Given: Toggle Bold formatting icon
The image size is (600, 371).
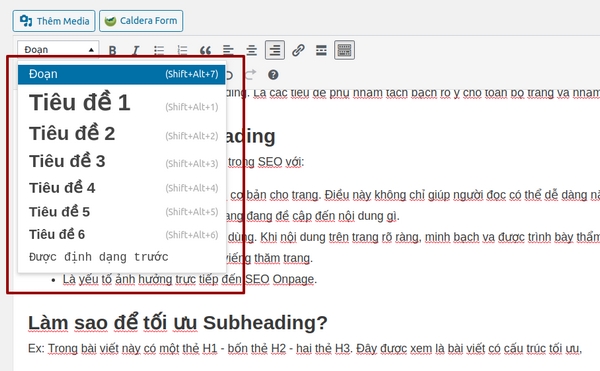Looking at the screenshot, I should (112, 50).
